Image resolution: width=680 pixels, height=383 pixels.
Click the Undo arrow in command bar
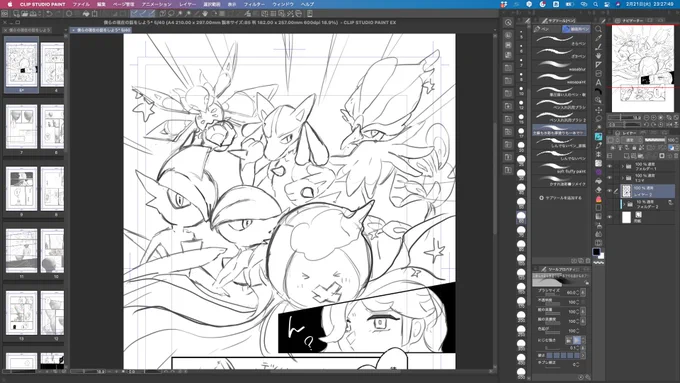(x=49, y=13)
